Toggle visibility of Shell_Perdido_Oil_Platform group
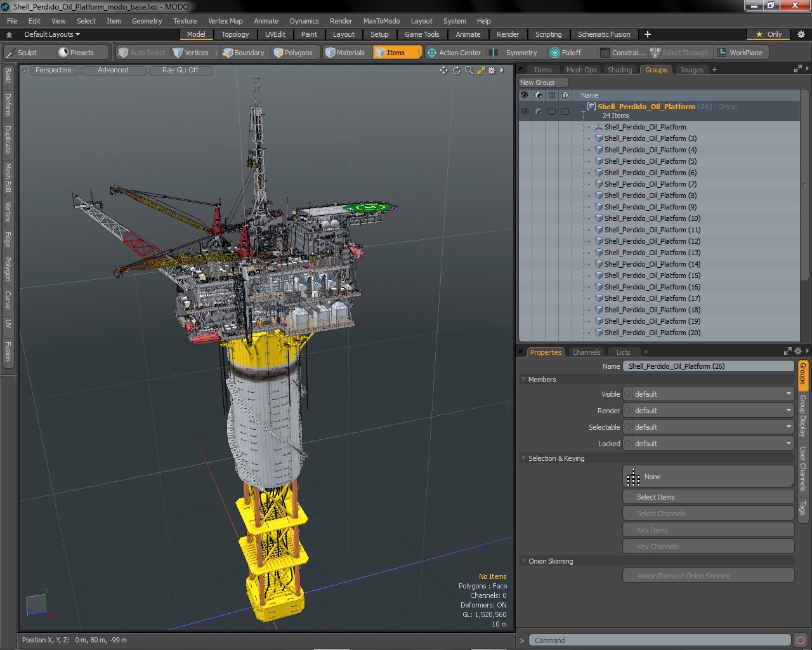The width and height of the screenshot is (812, 650). point(525,111)
